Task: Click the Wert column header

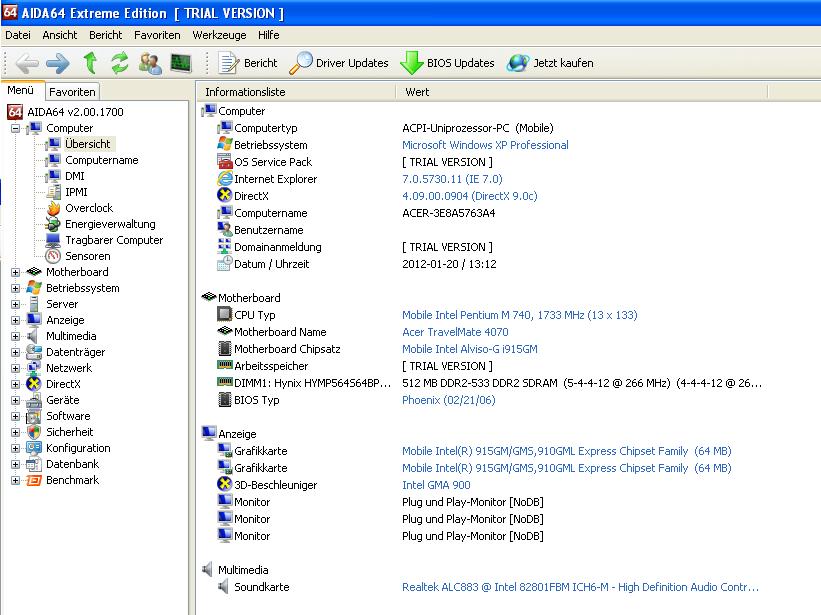Action: click(581, 92)
